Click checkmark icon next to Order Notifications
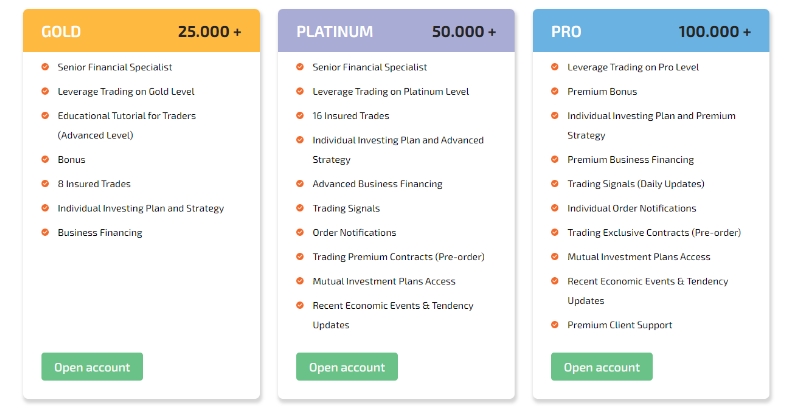Image resolution: width=792 pixels, height=414 pixels. 300,233
